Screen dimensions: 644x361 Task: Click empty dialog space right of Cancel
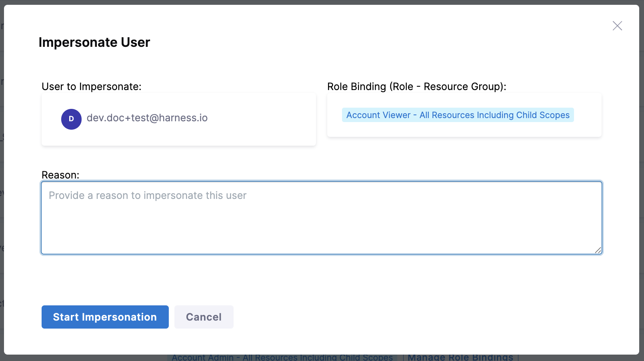tap(400, 317)
